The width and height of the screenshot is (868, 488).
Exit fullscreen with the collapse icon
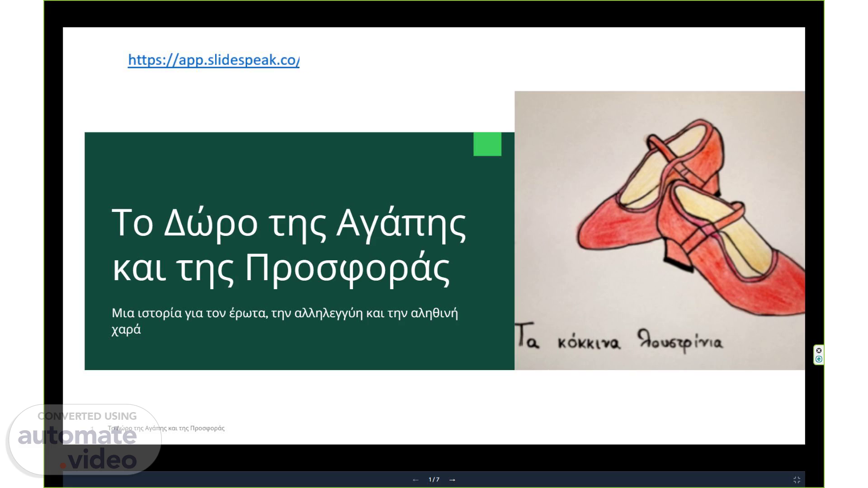click(797, 479)
